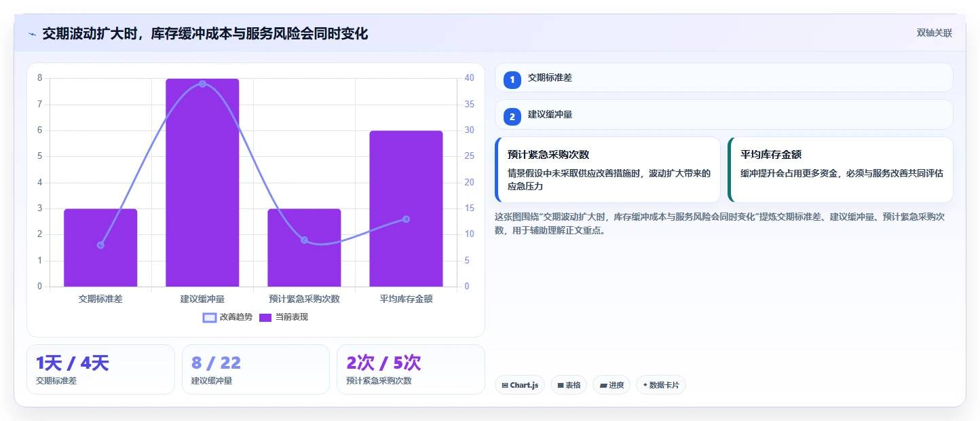Click the number 1 badge for 交期标准差
The image size is (980, 421).
pos(512,80)
